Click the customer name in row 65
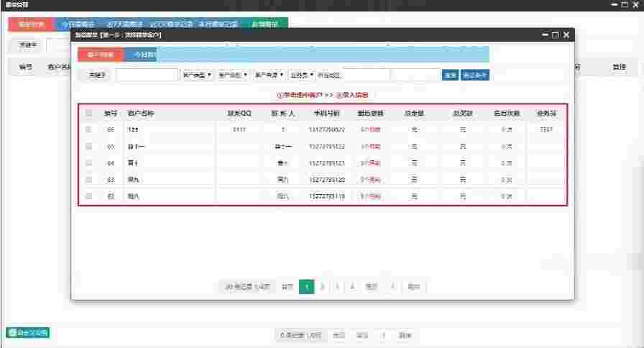Screen dimensions: 644x348 point(136,146)
